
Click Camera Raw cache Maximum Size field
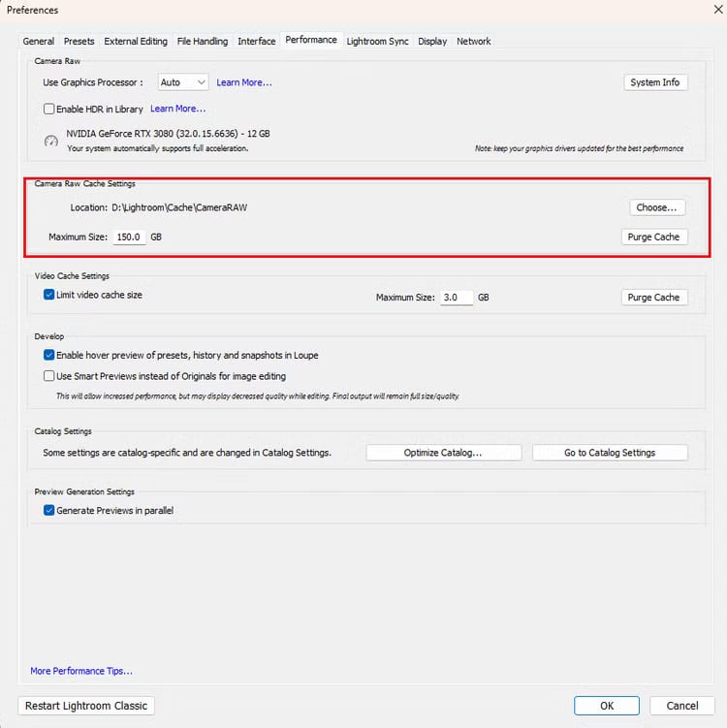pos(130,237)
